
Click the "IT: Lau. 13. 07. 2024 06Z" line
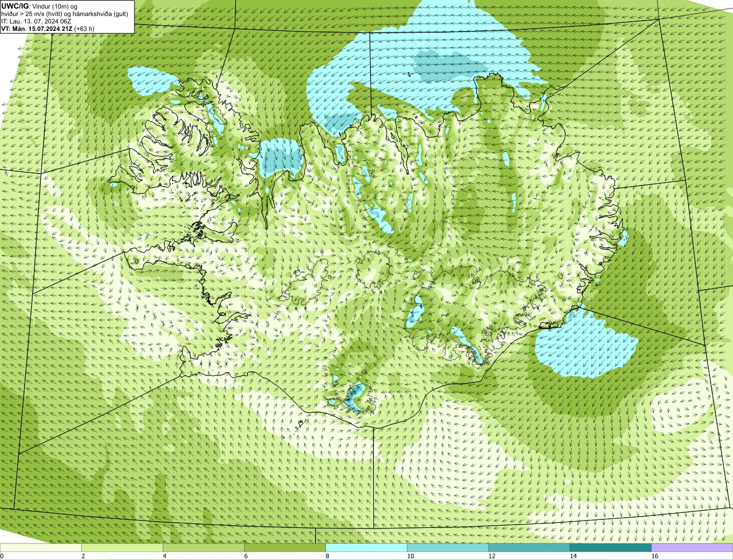pyautogui.click(x=36, y=21)
